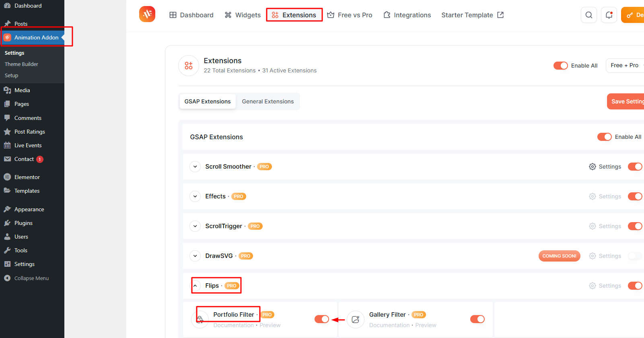644x338 pixels.
Task: Select the Extensions tab
Action: pos(294,15)
